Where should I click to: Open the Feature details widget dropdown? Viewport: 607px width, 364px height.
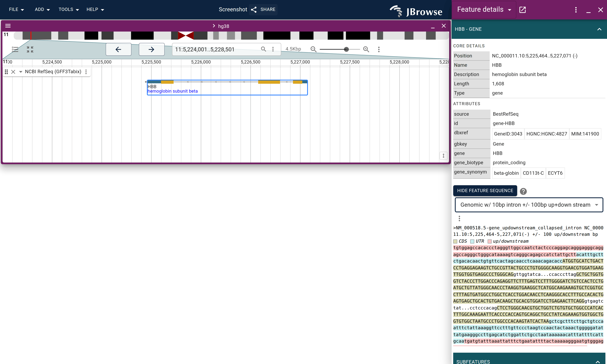484,10
